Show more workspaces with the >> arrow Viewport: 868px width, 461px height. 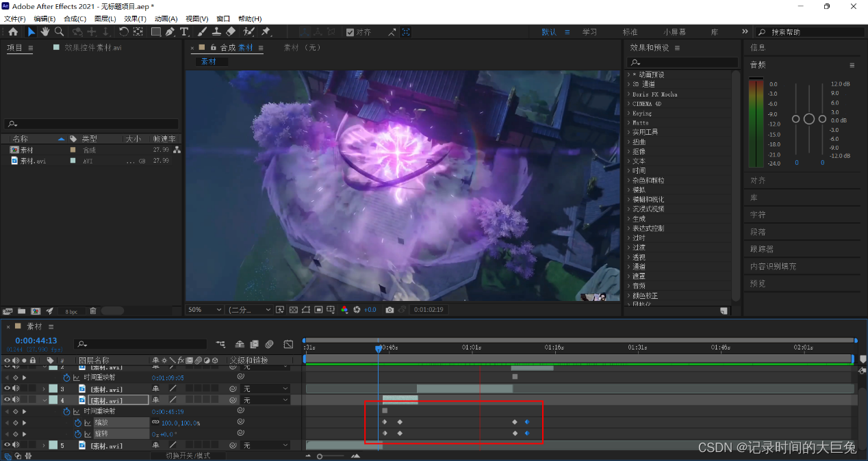coord(745,31)
